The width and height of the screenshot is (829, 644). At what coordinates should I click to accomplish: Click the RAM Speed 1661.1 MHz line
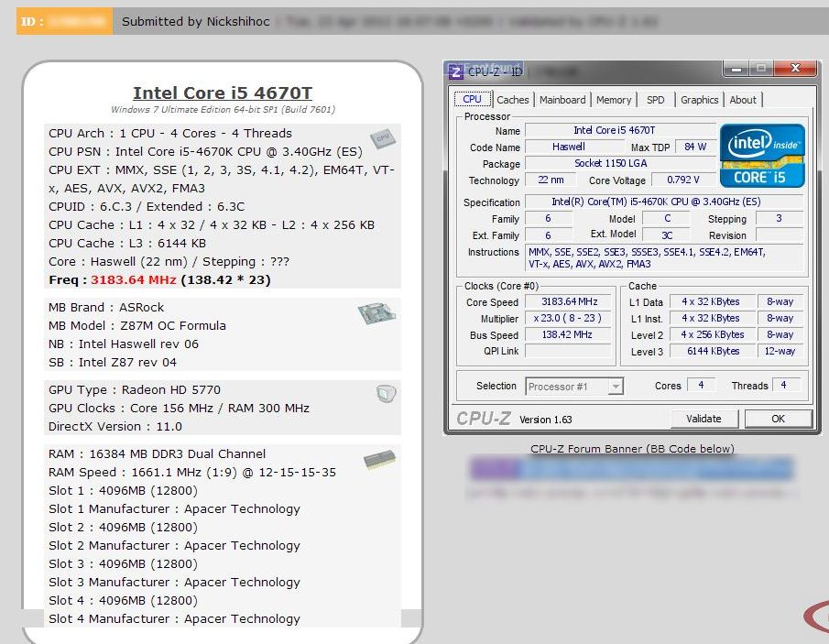(192, 472)
